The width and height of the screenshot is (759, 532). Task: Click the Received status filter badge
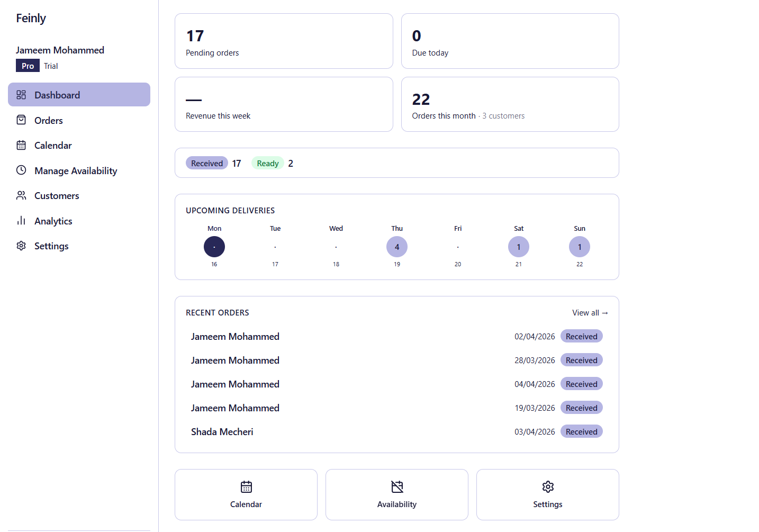[x=207, y=163]
